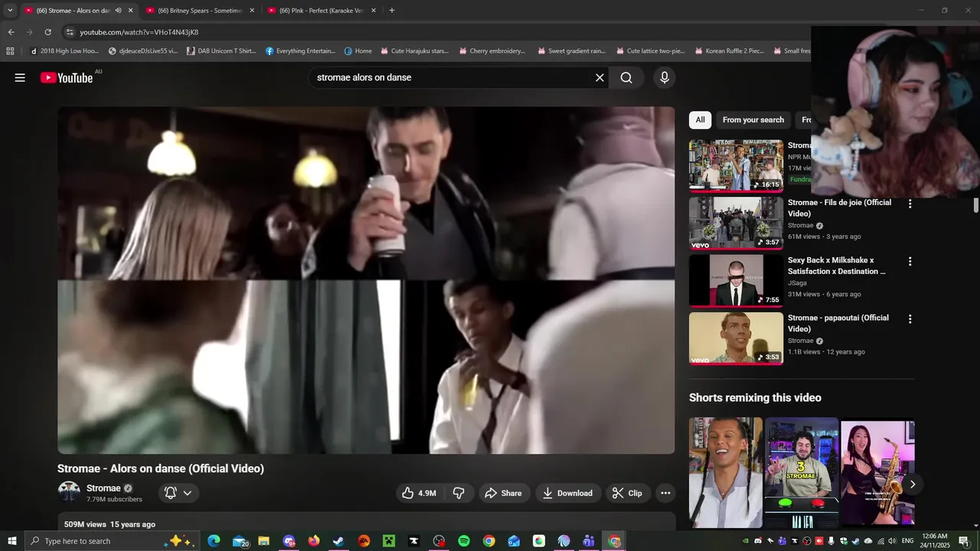
Task: Open the '3 STROMAE' Short thumbnail
Action: [x=802, y=472]
